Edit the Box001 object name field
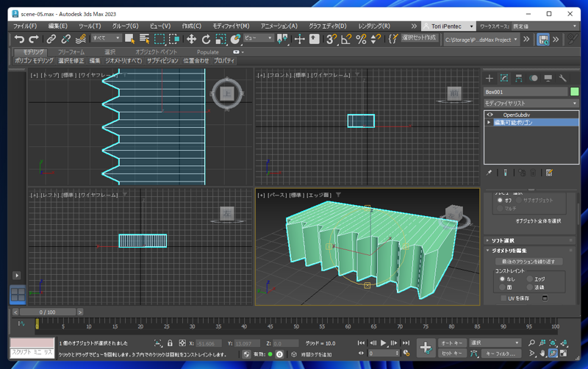 tap(526, 92)
